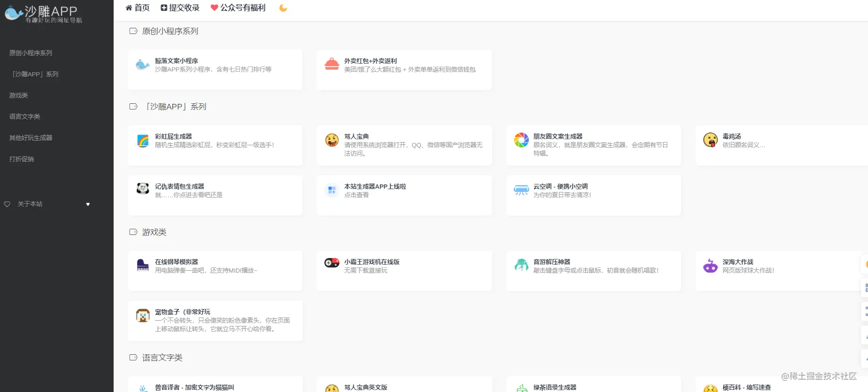The height and width of the screenshot is (392, 868).
Task: Click the rainbow icon of 彩虹屁生成器
Action: (143, 140)
